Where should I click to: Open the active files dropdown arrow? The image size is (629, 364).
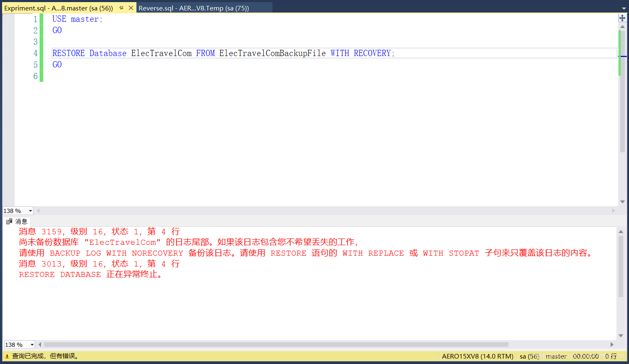click(x=624, y=8)
